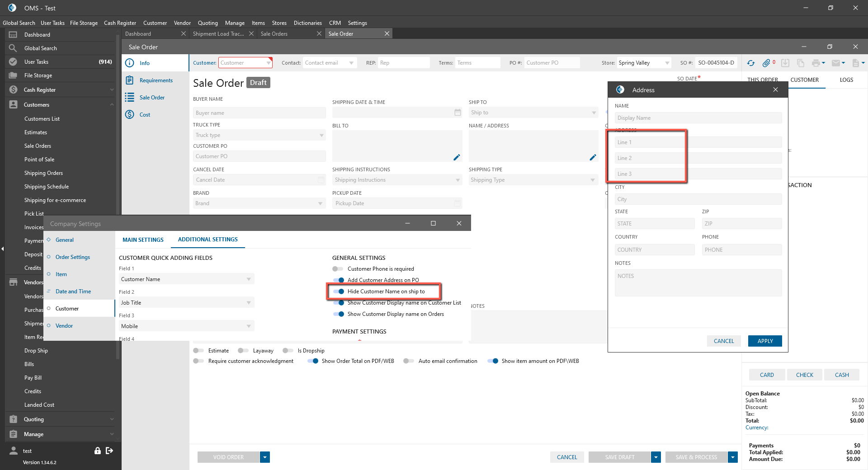This screenshot has width=868, height=470.
Task: Switch to the Main Settings tab
Action: [x=143, y=240]
